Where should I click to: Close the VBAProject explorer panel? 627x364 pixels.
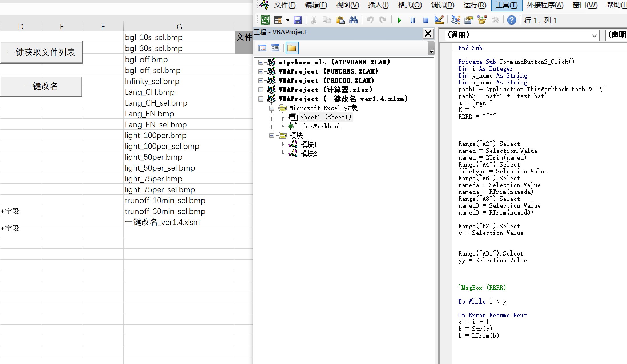pos(428,34)
